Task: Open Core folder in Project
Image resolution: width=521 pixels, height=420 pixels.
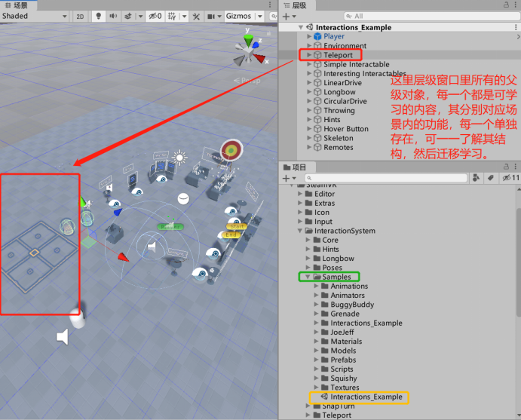Action: 330,240
